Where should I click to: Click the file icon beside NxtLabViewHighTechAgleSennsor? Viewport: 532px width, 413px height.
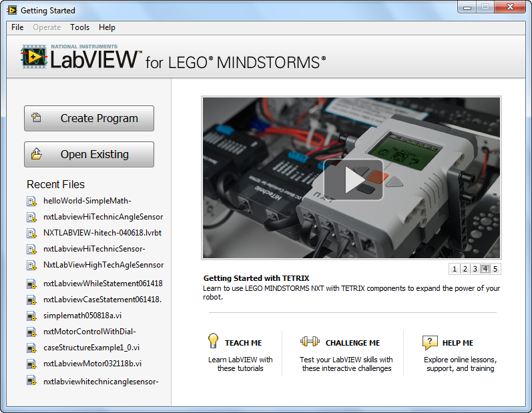[31, 266]
